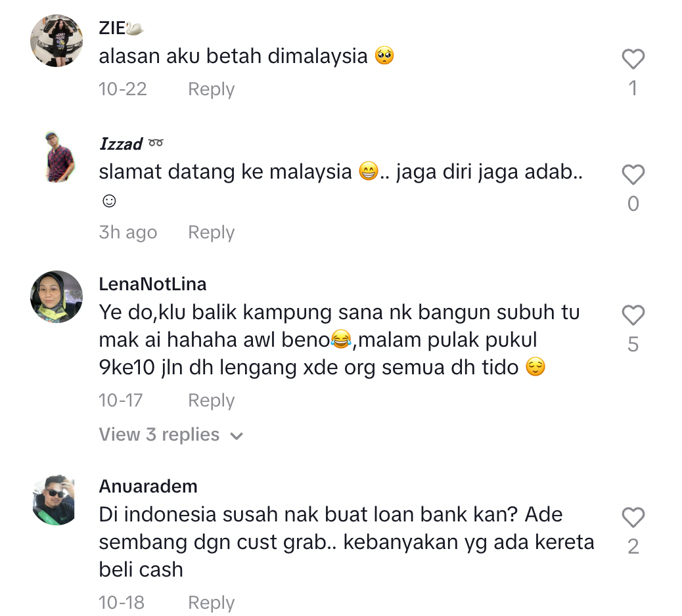Like Izzad's comment with the heart icon
The width and height of the screenshot is (682, 616).
[x=633, y=175]
